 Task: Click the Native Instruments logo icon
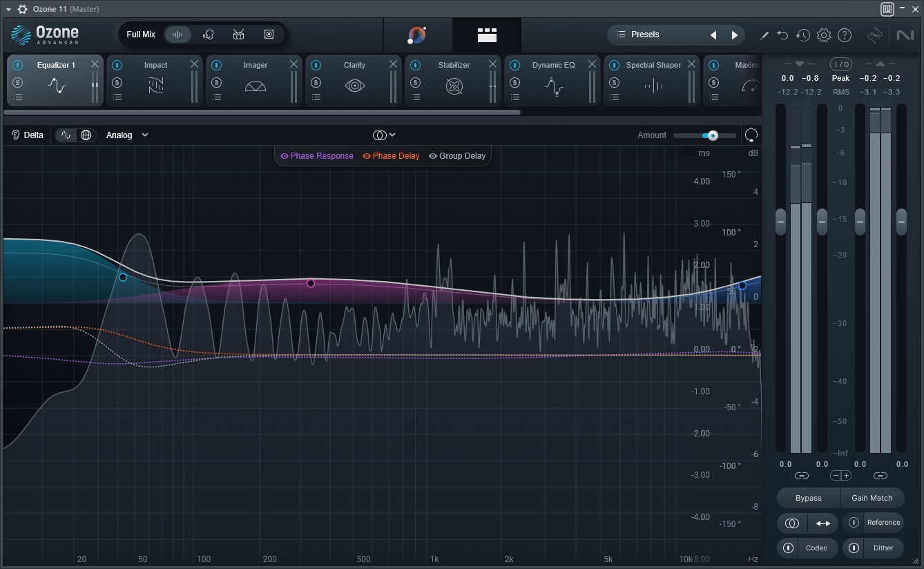[905, 35]
